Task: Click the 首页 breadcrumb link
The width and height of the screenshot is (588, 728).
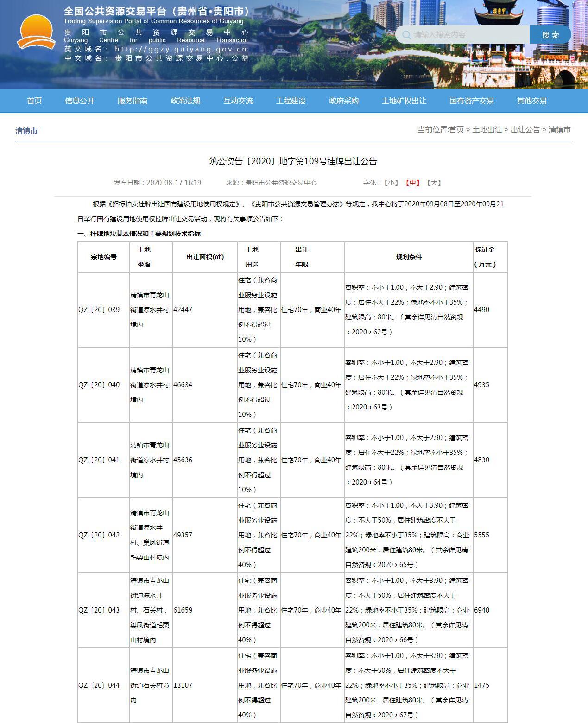Action: click(x=456, y=130)
